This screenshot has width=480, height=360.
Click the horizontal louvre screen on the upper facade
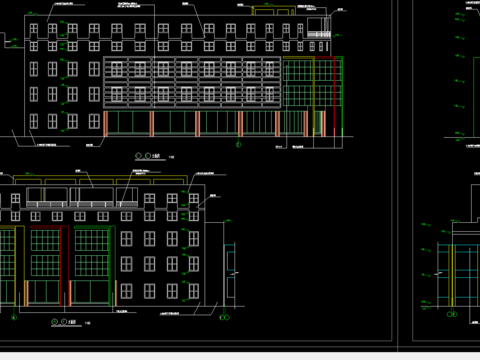click(x=192, y=82)
